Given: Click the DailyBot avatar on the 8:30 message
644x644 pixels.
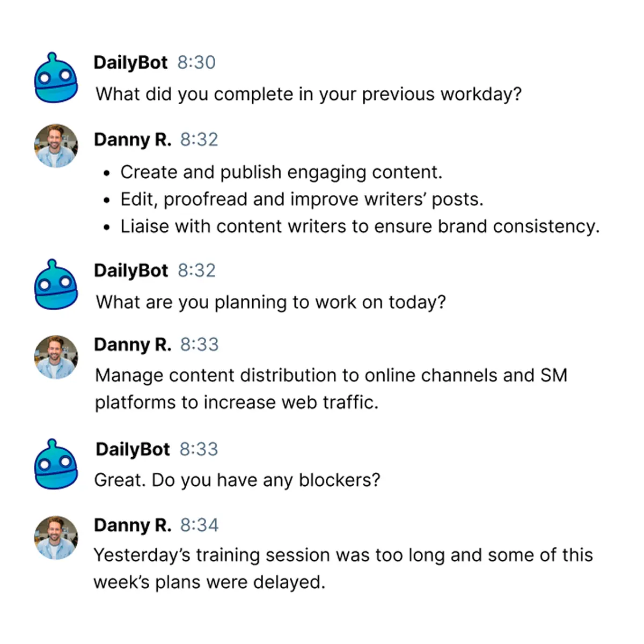Looking at the screenshot, I should pyautogui.click(x=56, y=78).
